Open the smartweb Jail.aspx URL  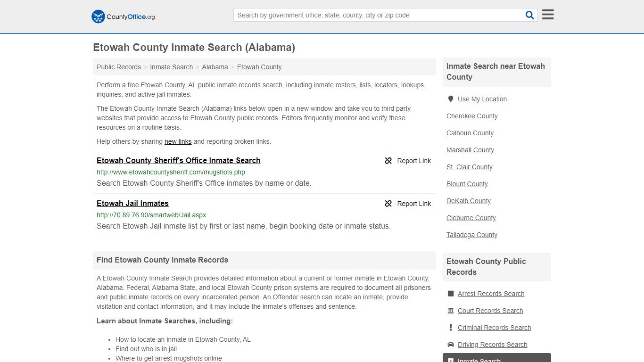point(151,215)
